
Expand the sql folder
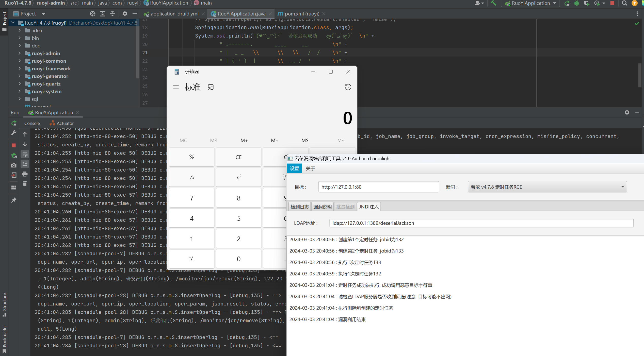click(x=20, y=99)
